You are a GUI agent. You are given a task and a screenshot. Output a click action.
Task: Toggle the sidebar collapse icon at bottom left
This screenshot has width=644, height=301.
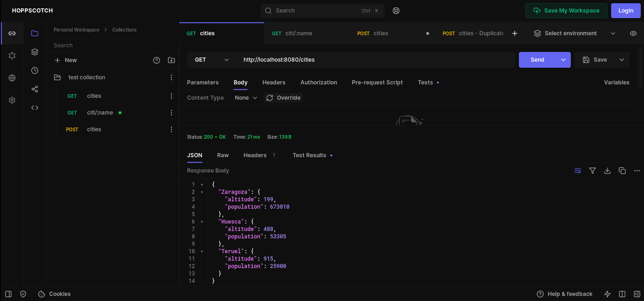[8, 294]
